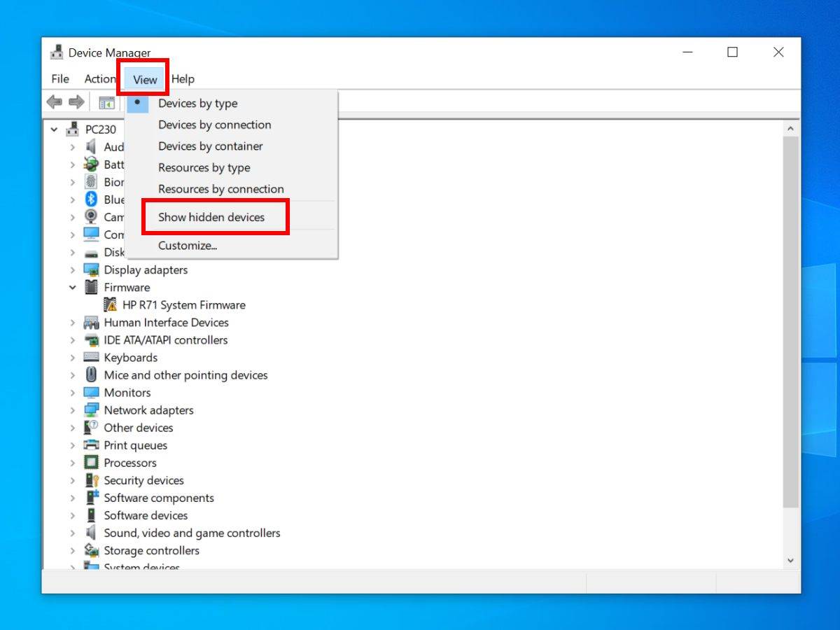
Task: Click the Keyboards category icon
Action: tap(92, 357)
